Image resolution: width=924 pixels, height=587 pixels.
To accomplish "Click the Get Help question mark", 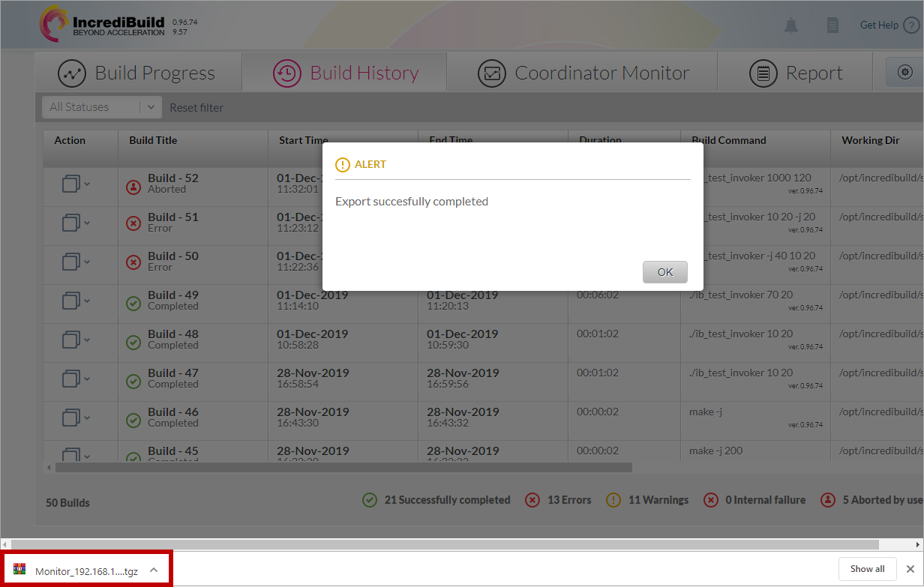I will pyautogui.click(x=910, y=25).
